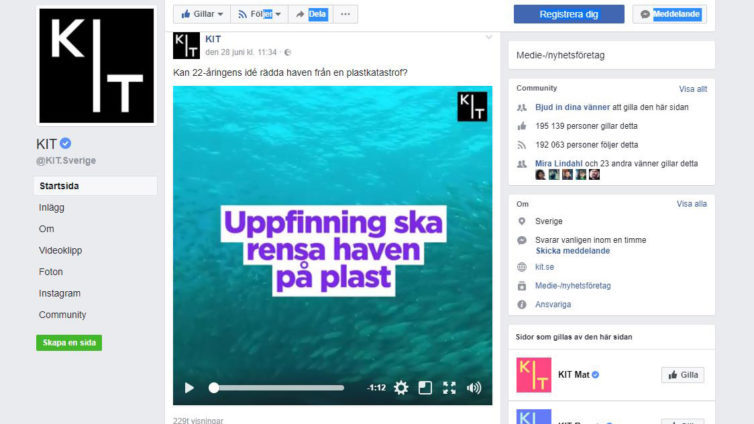Select the Videoklipp sidebar tab
Image resolution: width=754 pixels, height=424 pixels.
point(60,250)
